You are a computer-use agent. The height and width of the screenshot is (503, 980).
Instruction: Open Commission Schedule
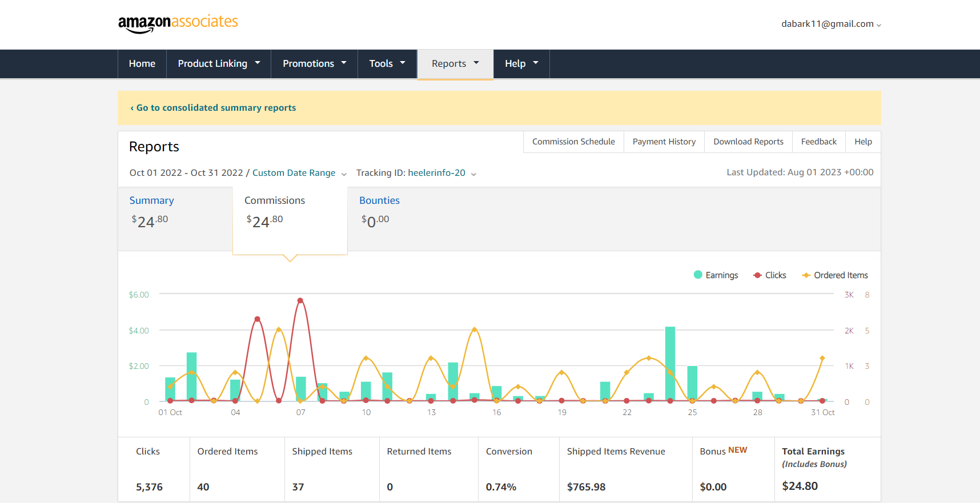(x=573, y=142)
